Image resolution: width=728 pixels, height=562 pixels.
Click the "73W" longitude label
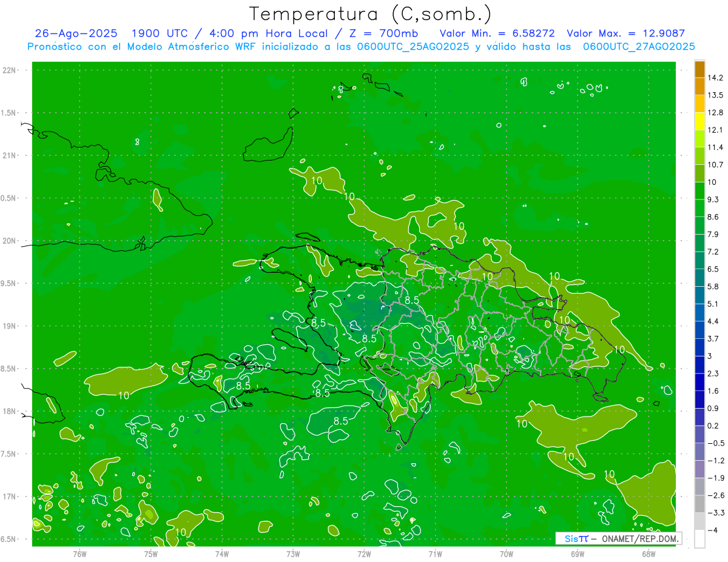click(293, 554)
